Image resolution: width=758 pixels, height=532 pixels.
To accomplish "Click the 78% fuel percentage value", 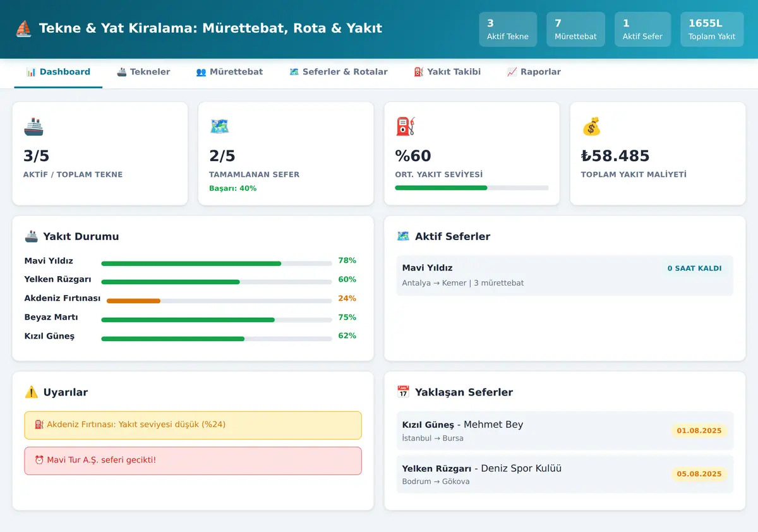I will click(x=347, y=260).
